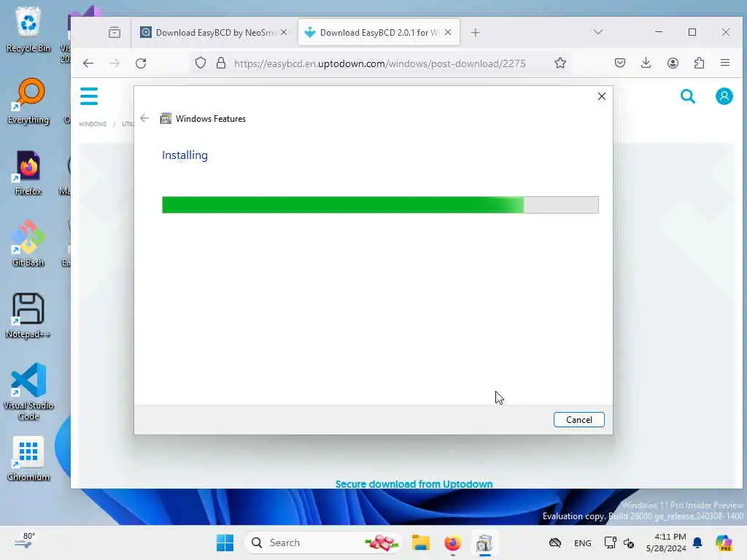Close the Windows Features dialog
This screenshot has width=747, height=560.
point(602,96)
